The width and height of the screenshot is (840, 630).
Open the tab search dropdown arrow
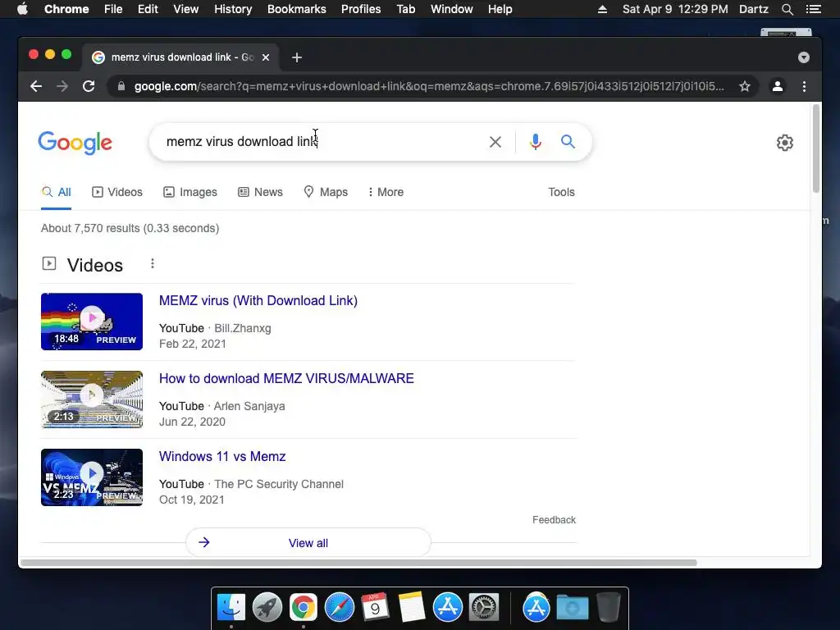point(804,57)
